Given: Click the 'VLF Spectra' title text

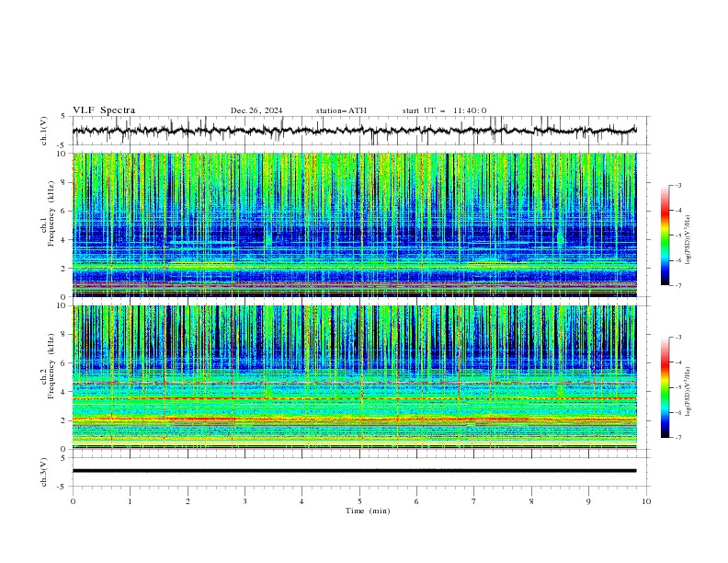Looking at the screenshot, I should pos(104,110).
